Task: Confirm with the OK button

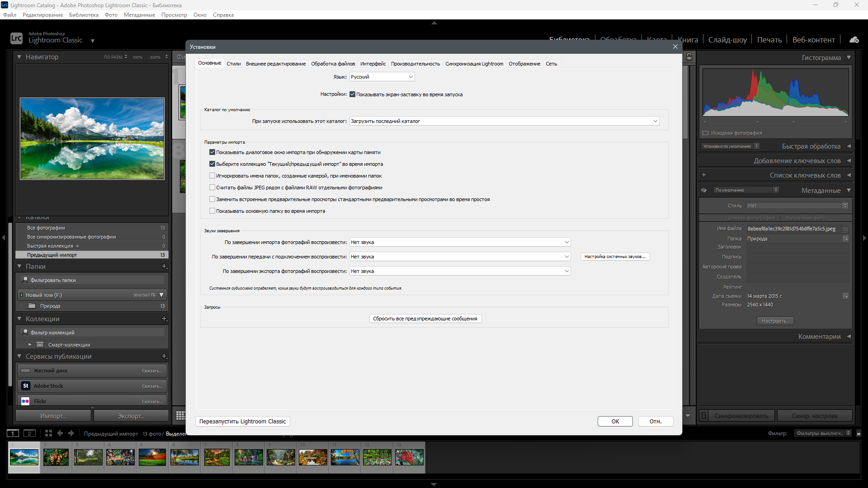Action: (615, 422)
